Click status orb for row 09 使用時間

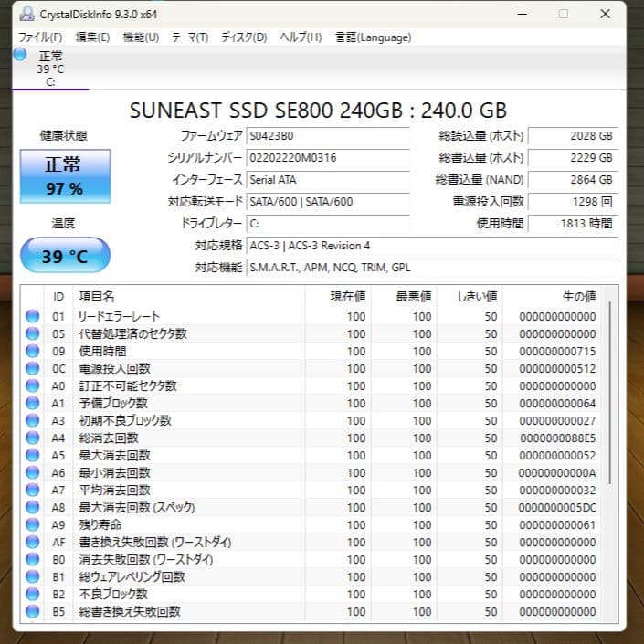click(x=33, y=351)
